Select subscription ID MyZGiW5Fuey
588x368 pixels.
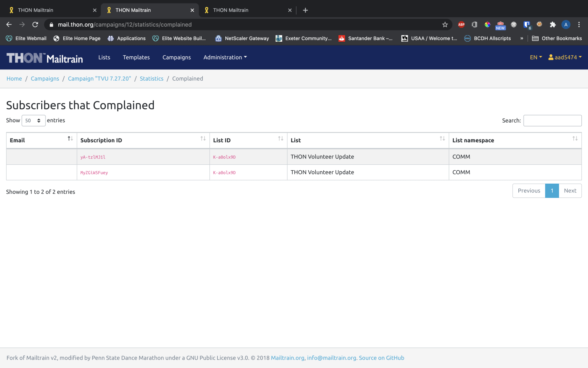[94, 173]
